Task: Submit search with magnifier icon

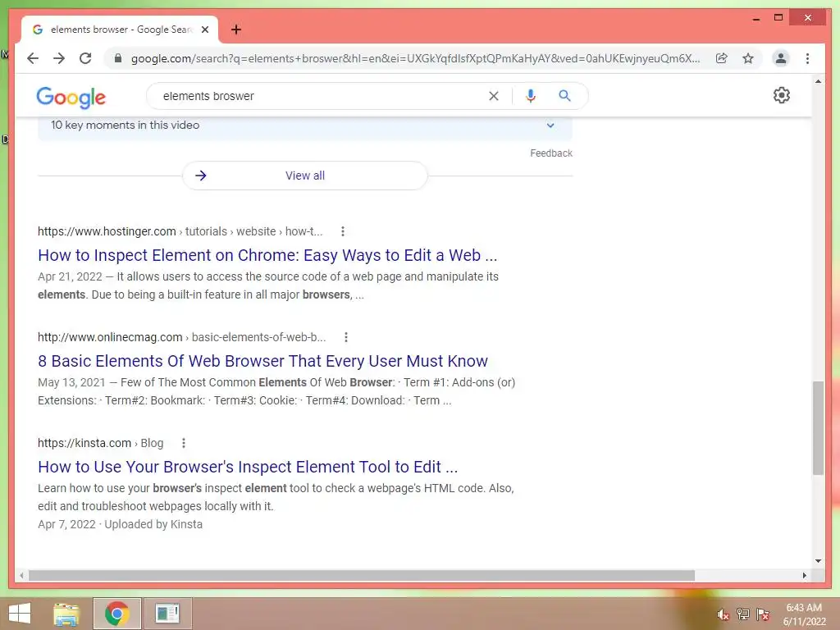Action: pos(564,96)
